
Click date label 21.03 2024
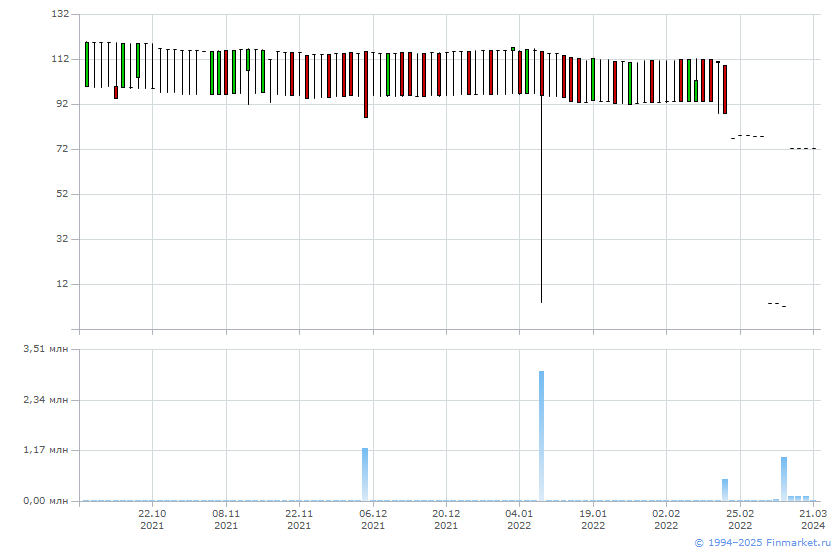(813, 519)
